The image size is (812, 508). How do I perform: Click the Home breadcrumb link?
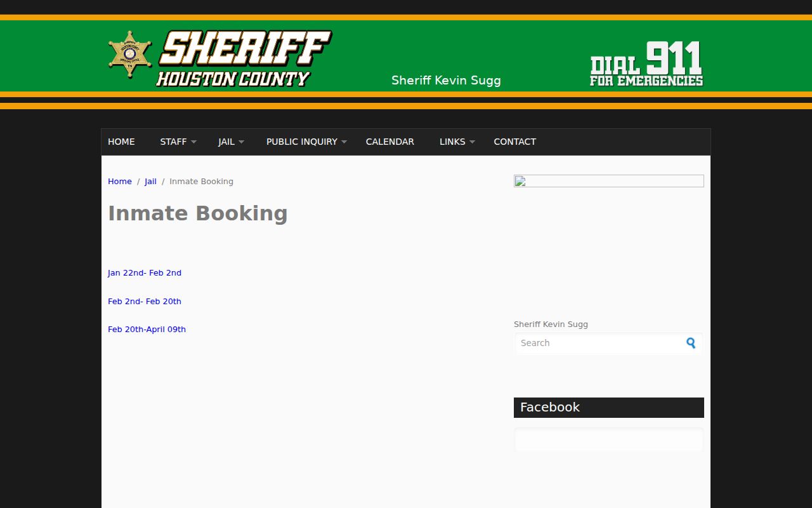point(120,181)
